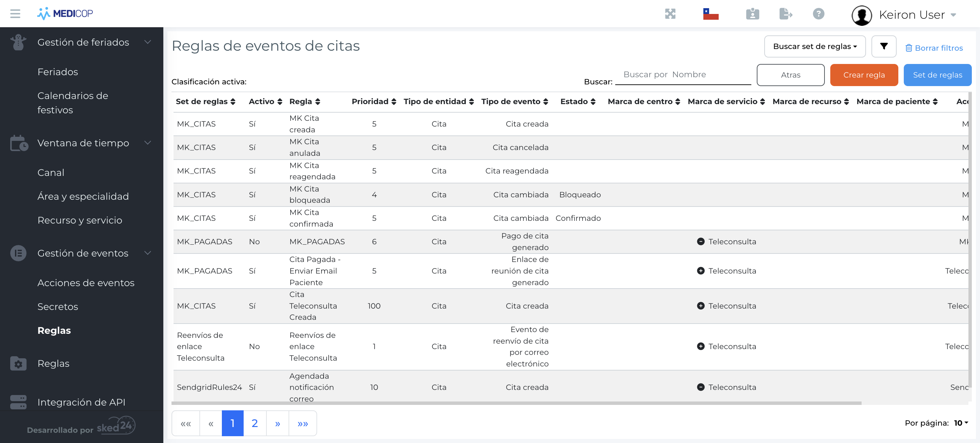Go to next page arrow
980x443 pixels.
277,423
